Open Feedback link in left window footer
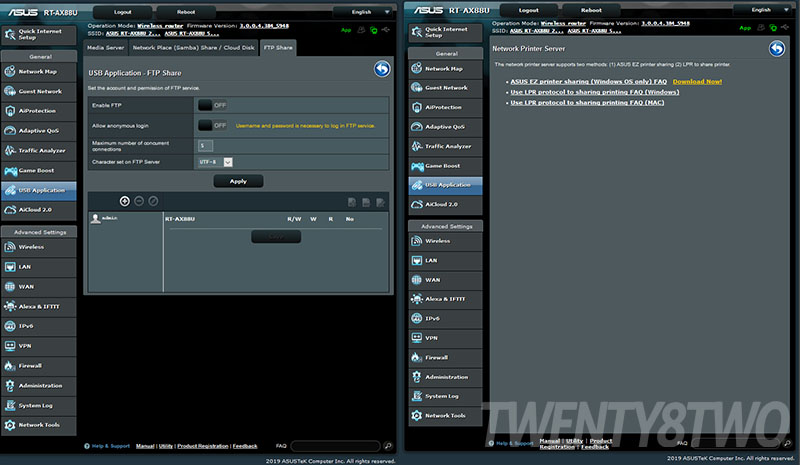 (x=245, y=446)
